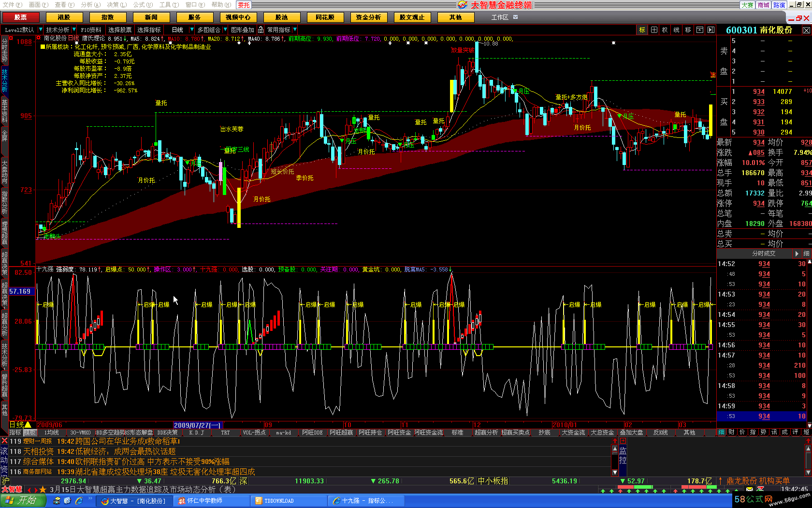
Task: Click the 视频中心 button
Action: (x=238, y=17)
